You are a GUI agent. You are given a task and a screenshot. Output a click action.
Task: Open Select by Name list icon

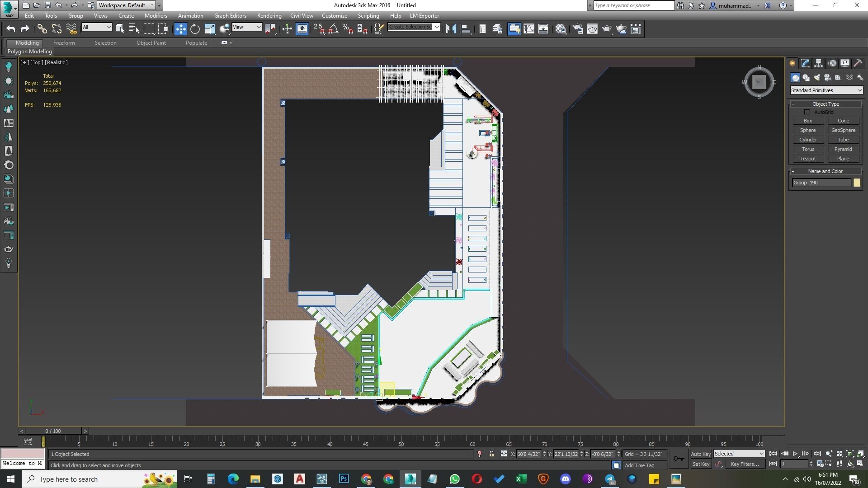coord(134,29)
